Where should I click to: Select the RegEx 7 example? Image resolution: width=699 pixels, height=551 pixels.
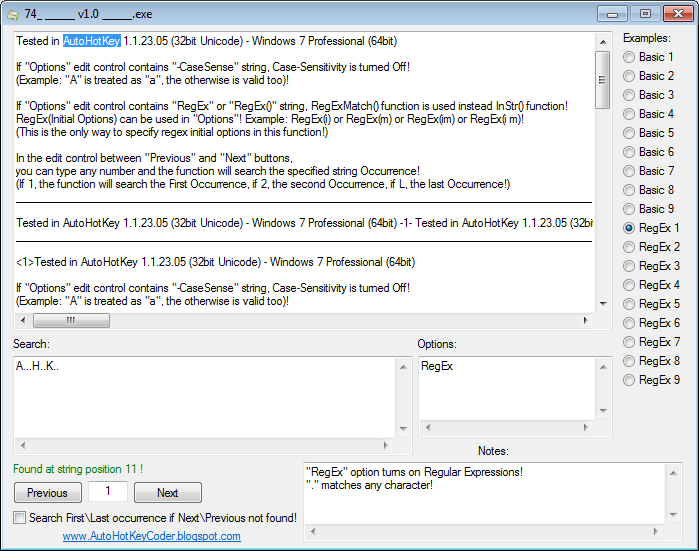click(651, 342)
